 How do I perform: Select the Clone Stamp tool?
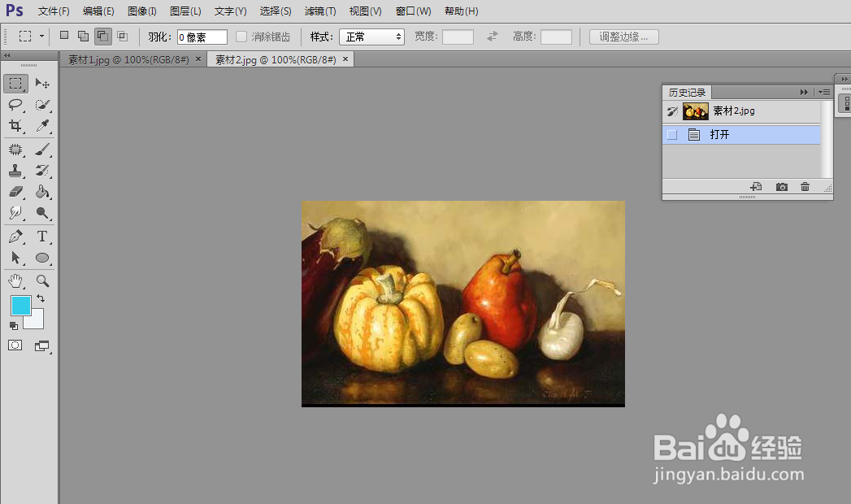[15, 171]
